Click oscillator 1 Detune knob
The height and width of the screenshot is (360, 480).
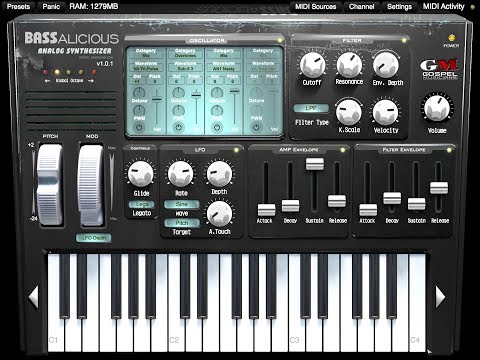(139, 92)
